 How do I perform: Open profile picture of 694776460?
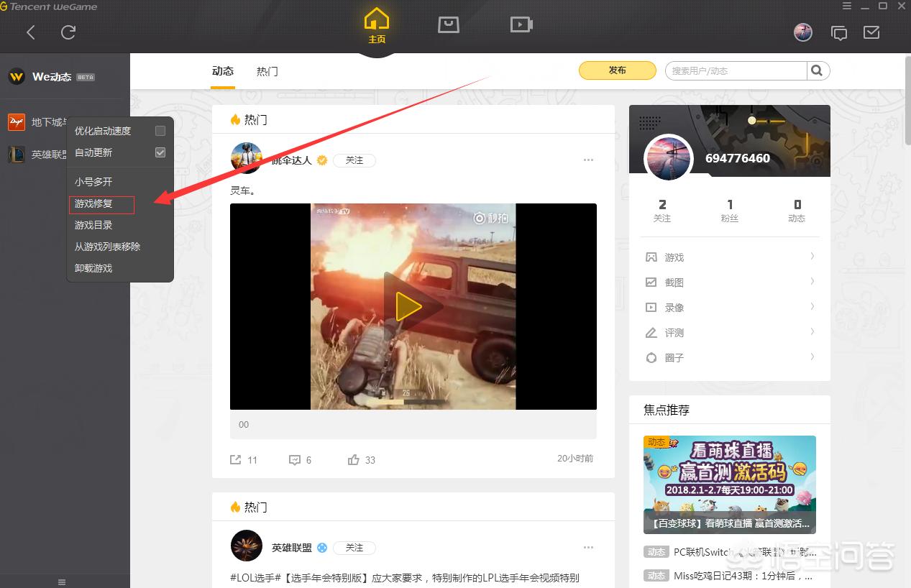click(x=669, y=157)
